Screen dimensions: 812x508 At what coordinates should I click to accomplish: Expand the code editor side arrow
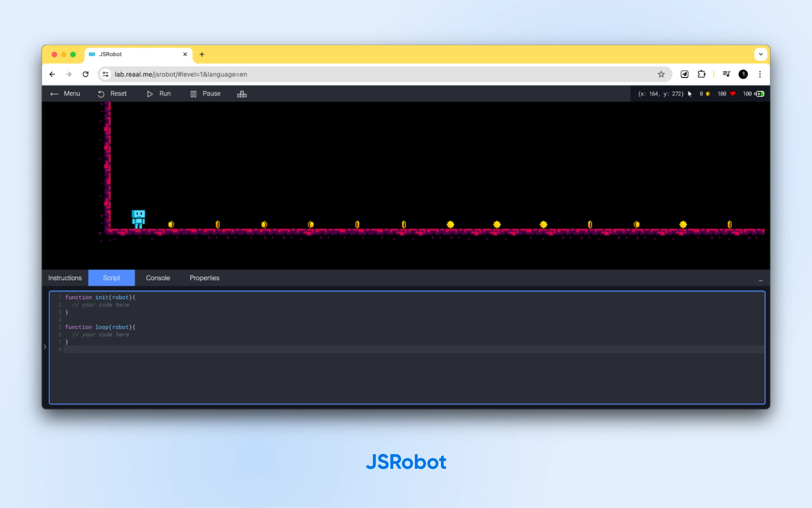[x=45, y=346]
